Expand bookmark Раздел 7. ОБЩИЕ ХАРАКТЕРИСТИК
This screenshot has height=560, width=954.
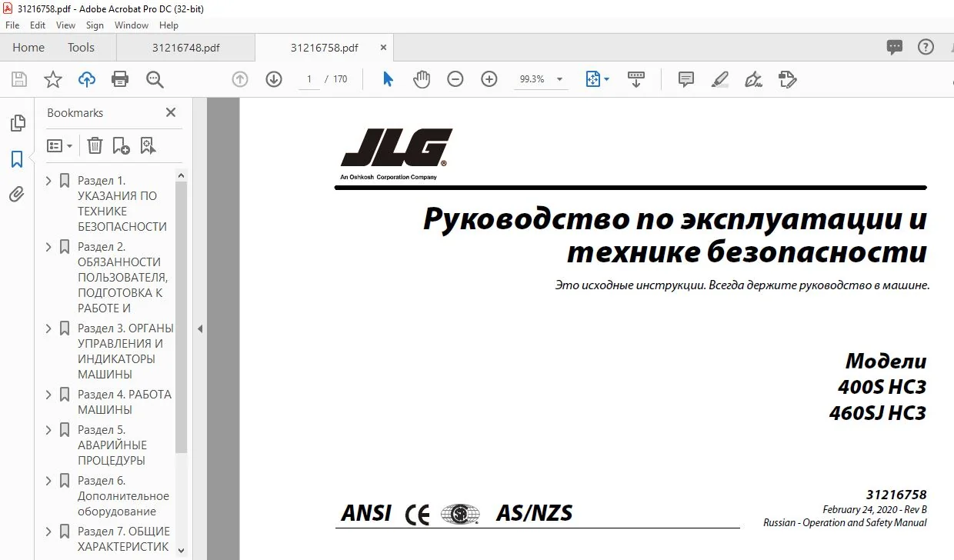[x=48, y=532]
